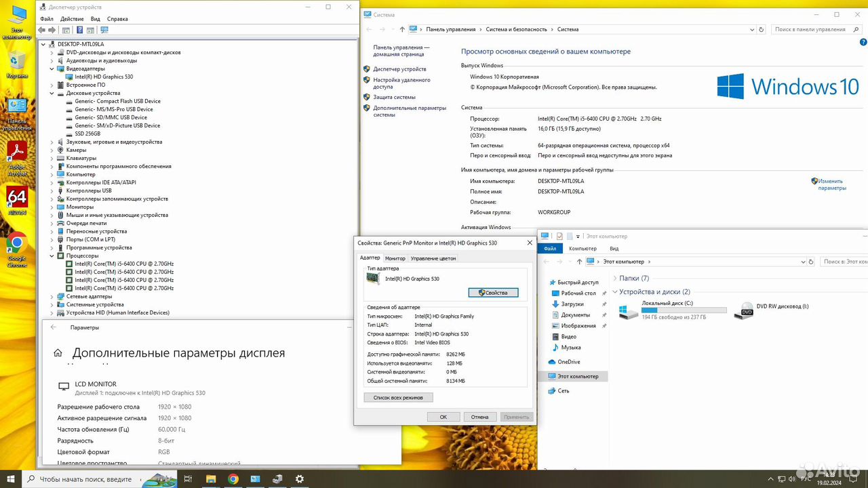Click the refresh icon in Этот компьютер address bar
The height and width of the screenshot is (488, 868).
coord(811,262)
